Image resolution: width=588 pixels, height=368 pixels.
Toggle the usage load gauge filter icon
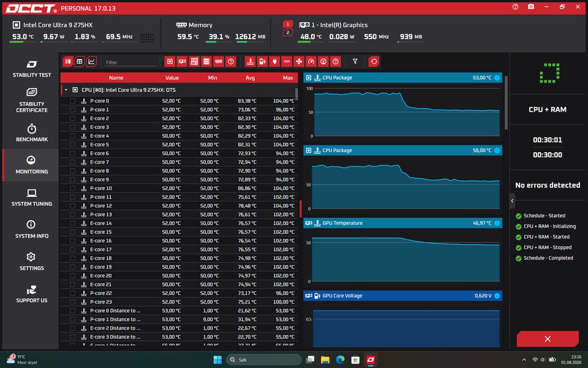323,61
